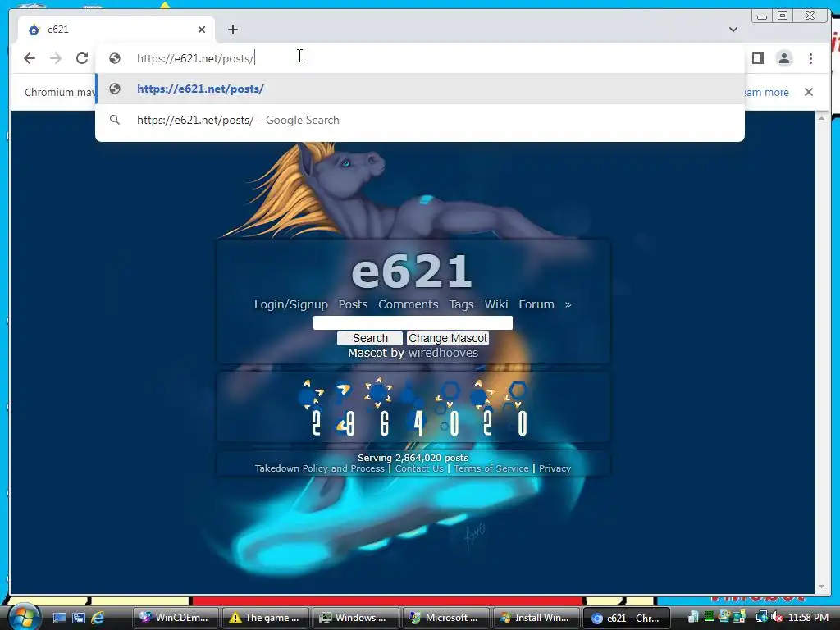
Task: Click the 'learn more' infobar link
Action: (765, 92)
